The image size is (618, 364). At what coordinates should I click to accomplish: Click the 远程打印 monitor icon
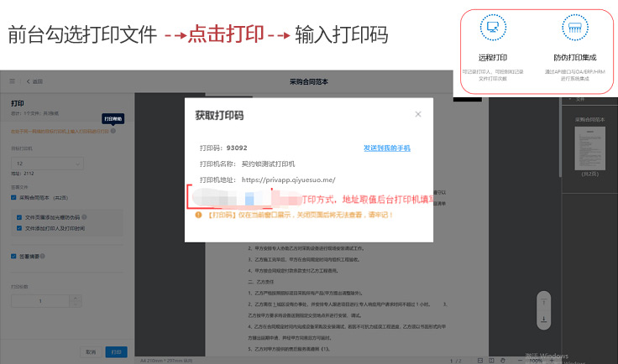click(x=492, y=29)
